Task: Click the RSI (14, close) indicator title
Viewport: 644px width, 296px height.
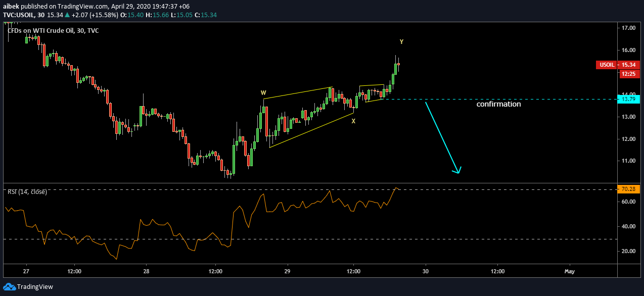Action: 27,191
